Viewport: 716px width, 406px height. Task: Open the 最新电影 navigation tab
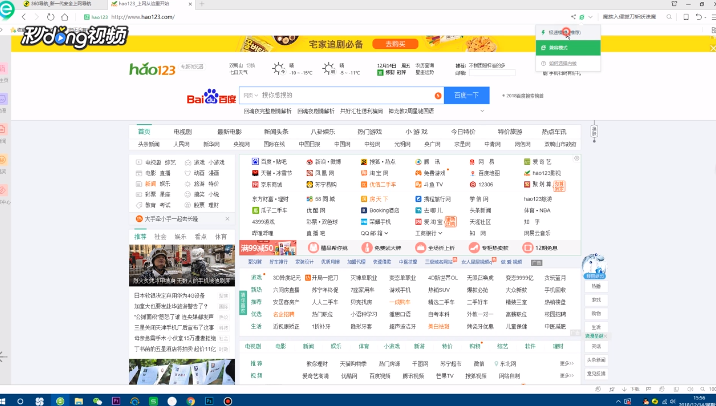[230, 132]
